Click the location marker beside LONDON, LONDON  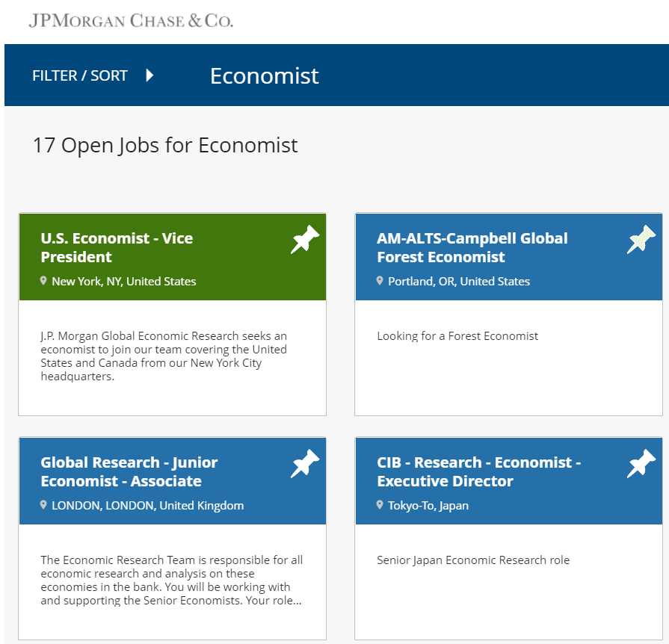(44, 505)
